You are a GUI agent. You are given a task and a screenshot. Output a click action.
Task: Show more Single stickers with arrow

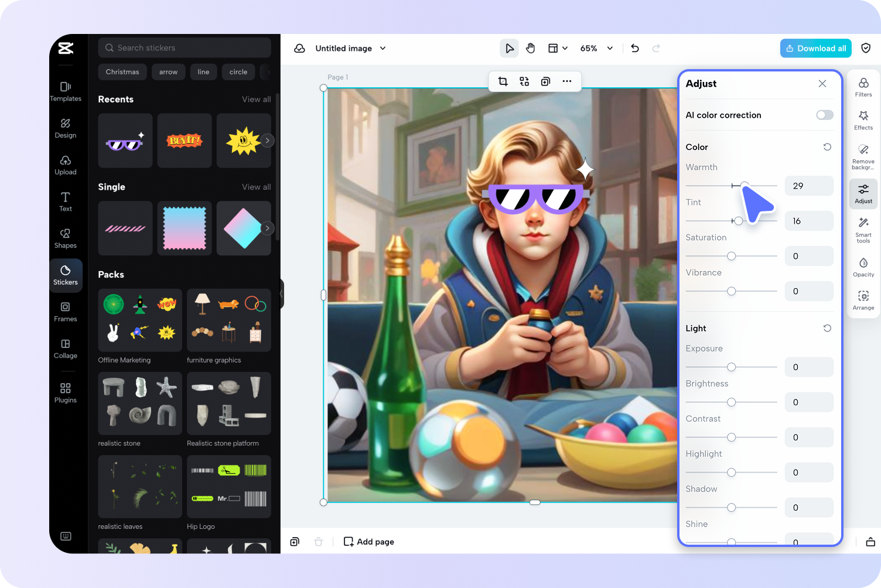(x=268, y=228)
